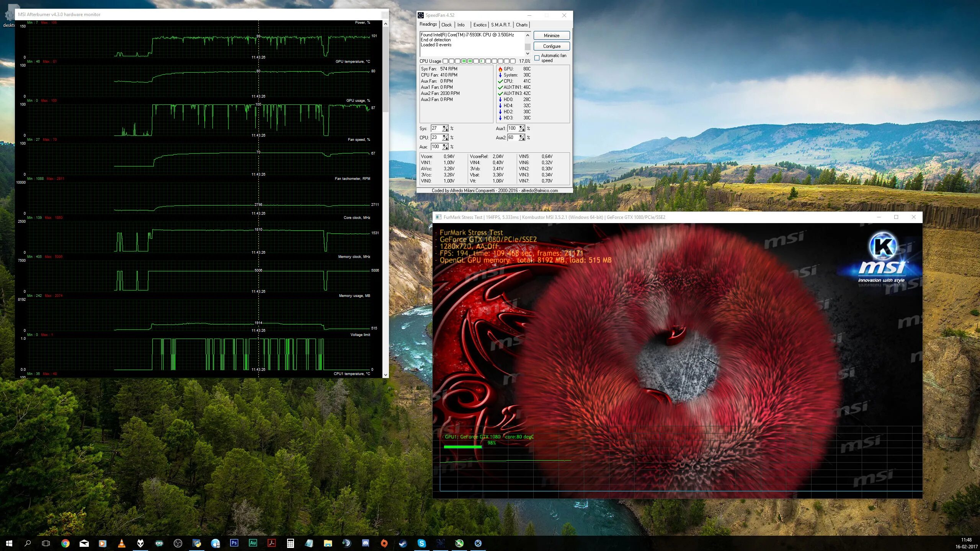Click Afterburner monitor scroll up arrow
980x551 pixels.
pyautogui.click(x=385, y=24)
